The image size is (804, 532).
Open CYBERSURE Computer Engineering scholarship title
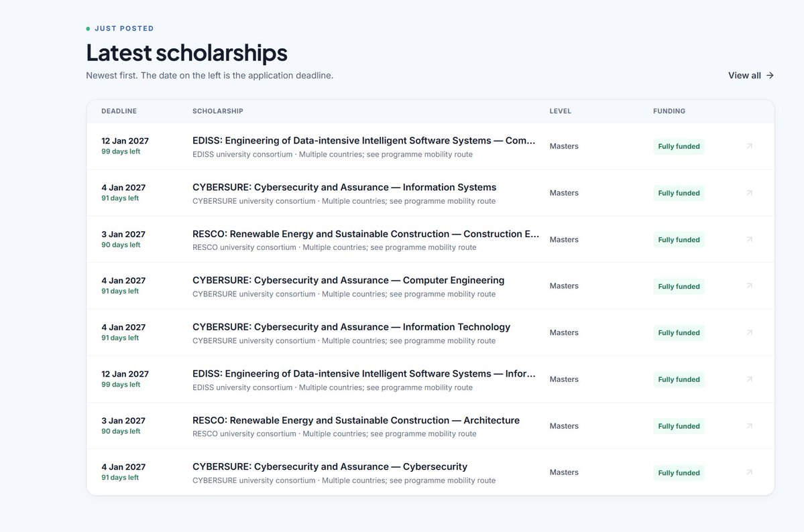[x=348, y=280]
